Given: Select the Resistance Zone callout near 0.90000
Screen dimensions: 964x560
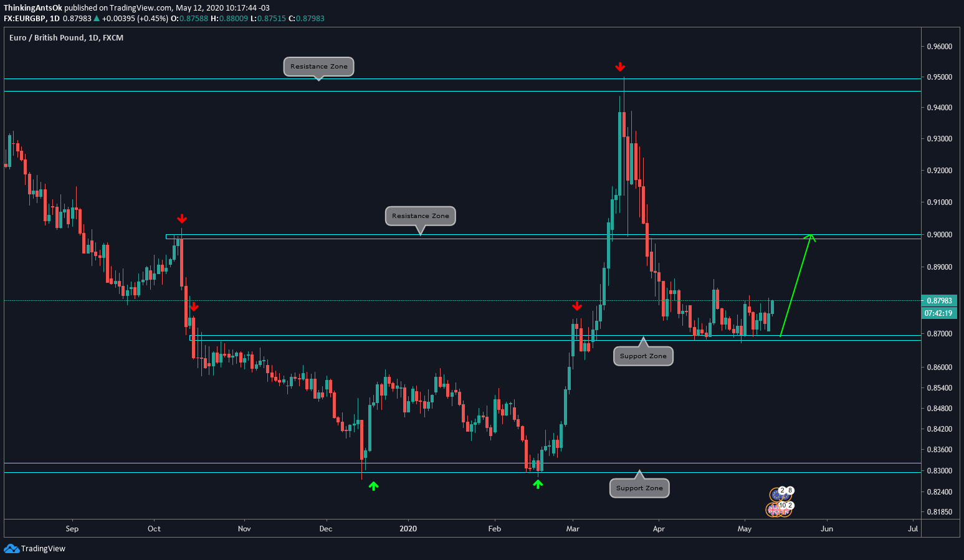Looking at the screenshot, I should pos(421,216).
